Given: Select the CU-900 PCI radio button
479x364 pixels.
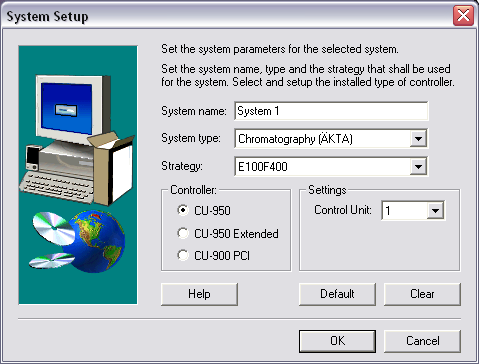Looking at the screenshot, I should tap(183, 255).
